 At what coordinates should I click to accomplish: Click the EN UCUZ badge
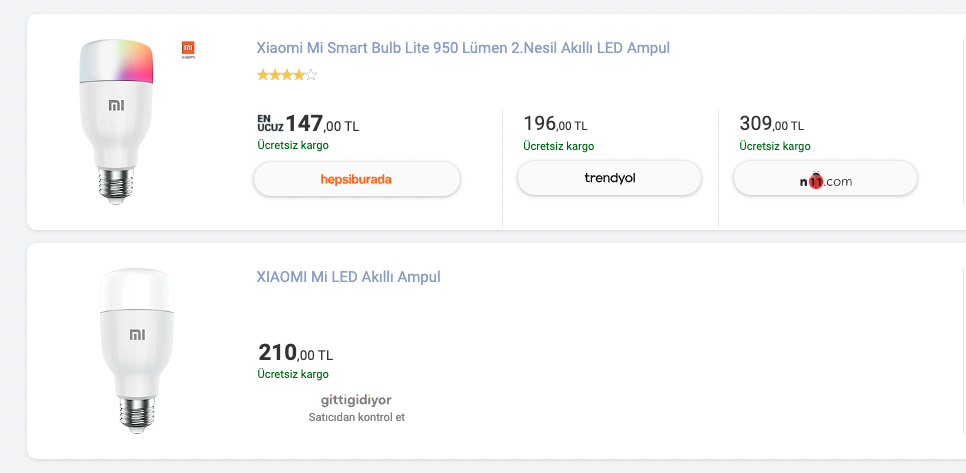[270, 123]
